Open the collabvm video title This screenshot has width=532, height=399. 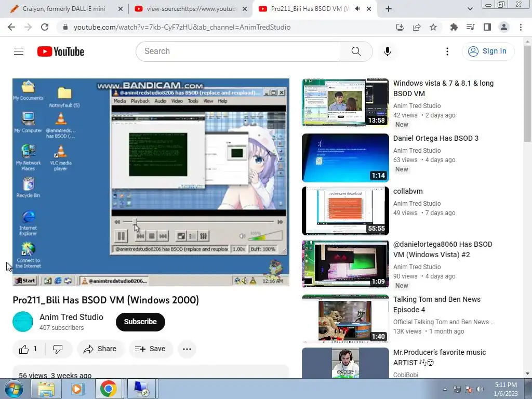408,191
